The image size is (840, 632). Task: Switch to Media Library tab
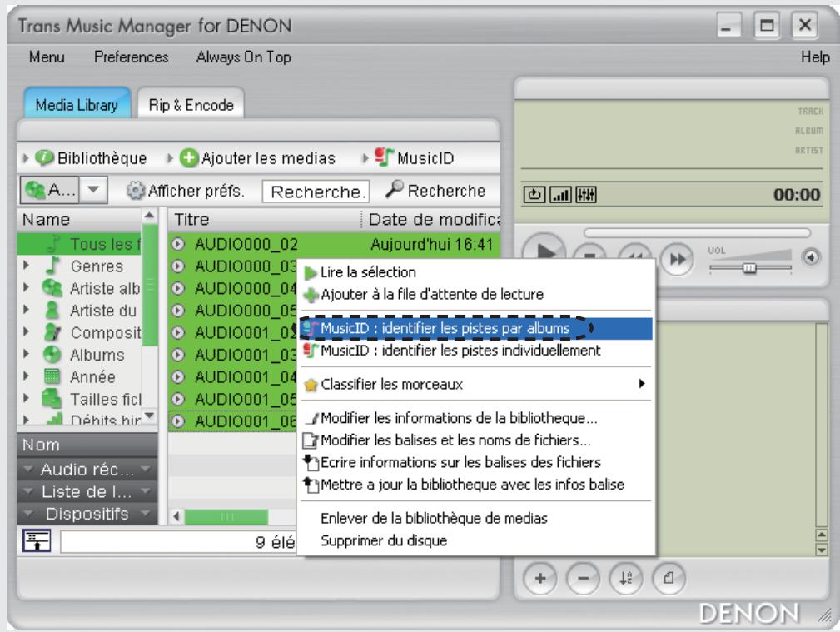(77, 104)
